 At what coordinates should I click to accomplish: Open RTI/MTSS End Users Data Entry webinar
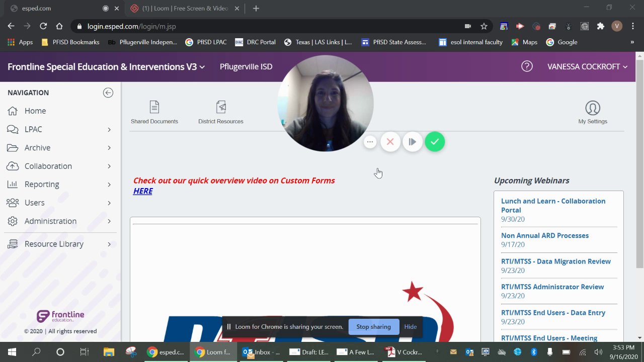pyautogui.click(x=553, y=313)
